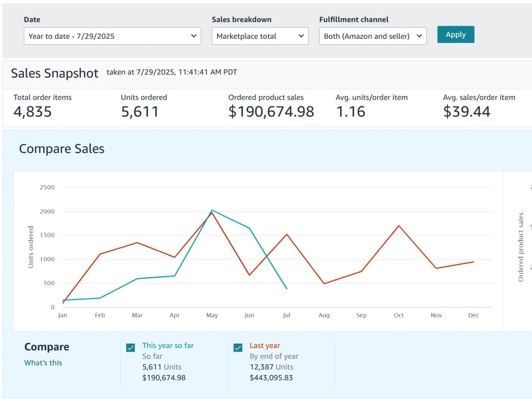Click the Oct peak of last year's line
The width and height of the screenshot is (532, 399).
[398, 226]
